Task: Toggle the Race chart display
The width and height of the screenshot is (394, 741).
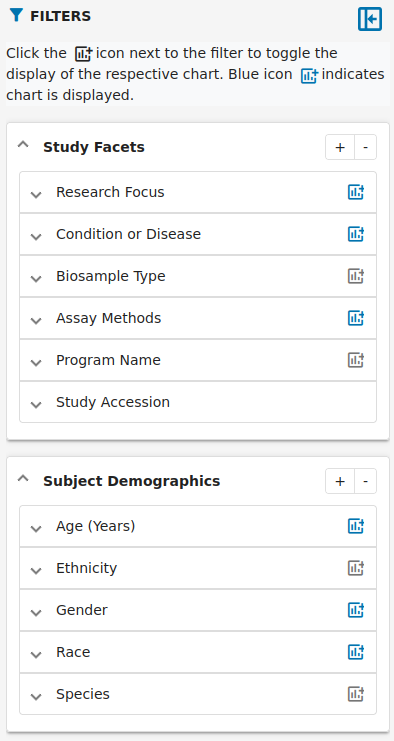Action: pyautogui.click(x=356, y=652)
